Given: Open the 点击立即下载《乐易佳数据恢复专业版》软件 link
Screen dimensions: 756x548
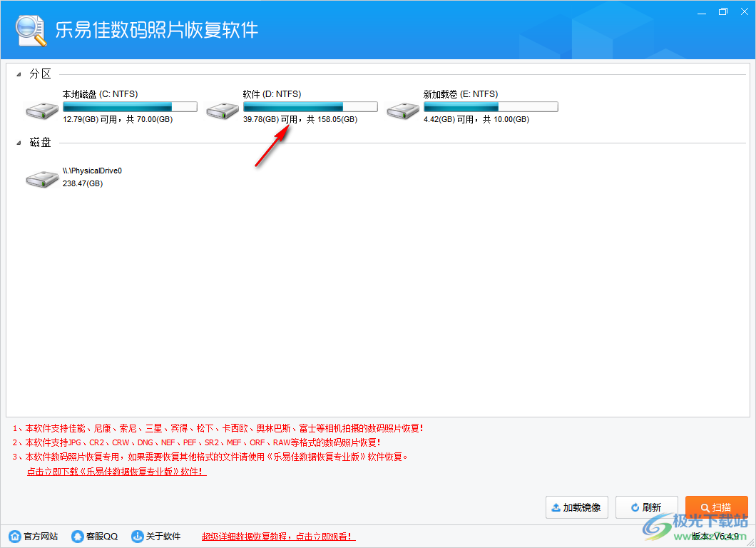Looking at the screenshot, I should [117, 472].
